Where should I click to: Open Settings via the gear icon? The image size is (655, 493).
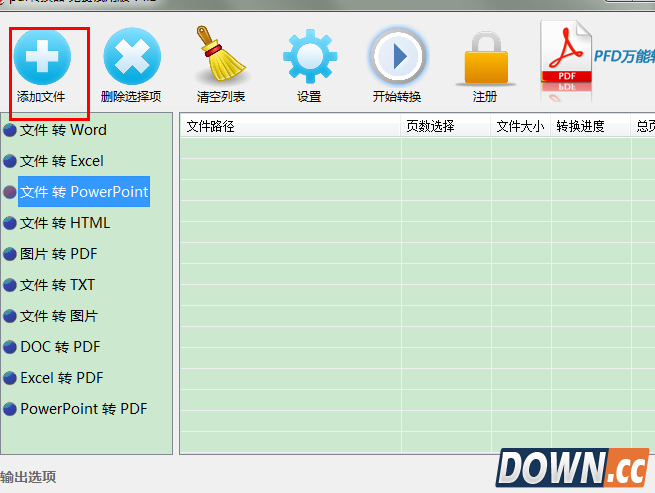click(x=310, y=56)
